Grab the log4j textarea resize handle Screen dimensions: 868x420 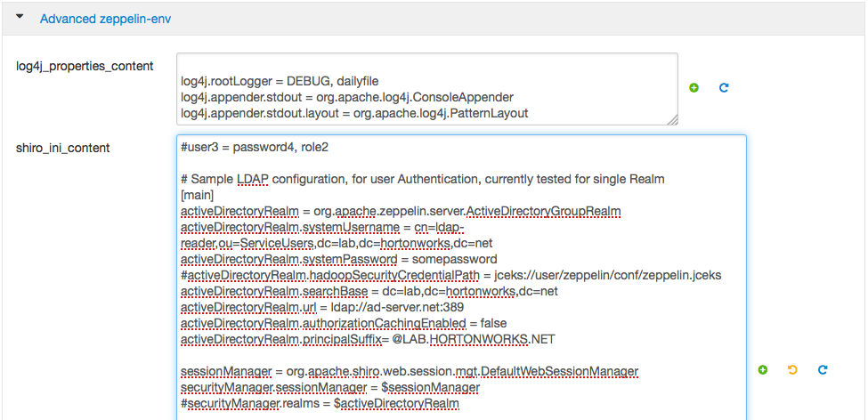click(x=672, y=119)
